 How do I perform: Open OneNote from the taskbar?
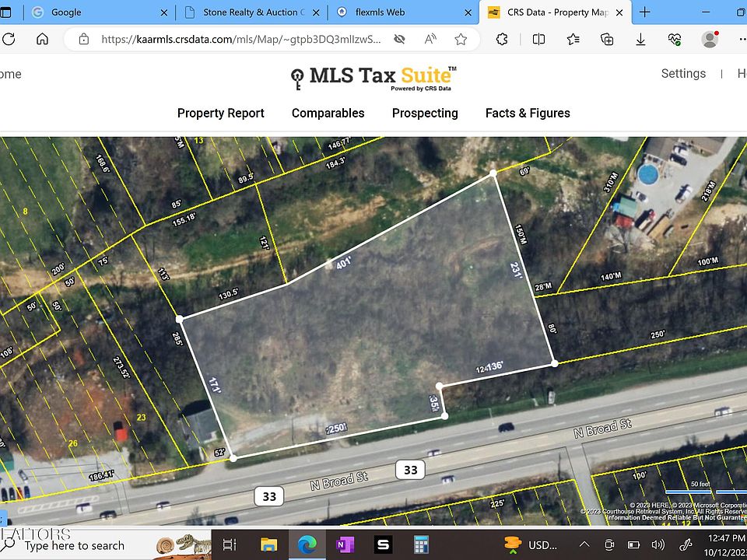[x=345, y=544]
